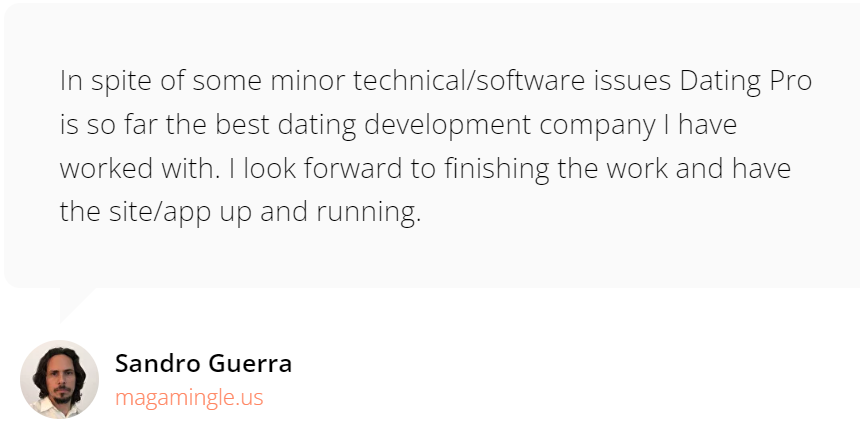Open the magamingle.us link
This screenshot has height=433, width=860.
(189, 397)
